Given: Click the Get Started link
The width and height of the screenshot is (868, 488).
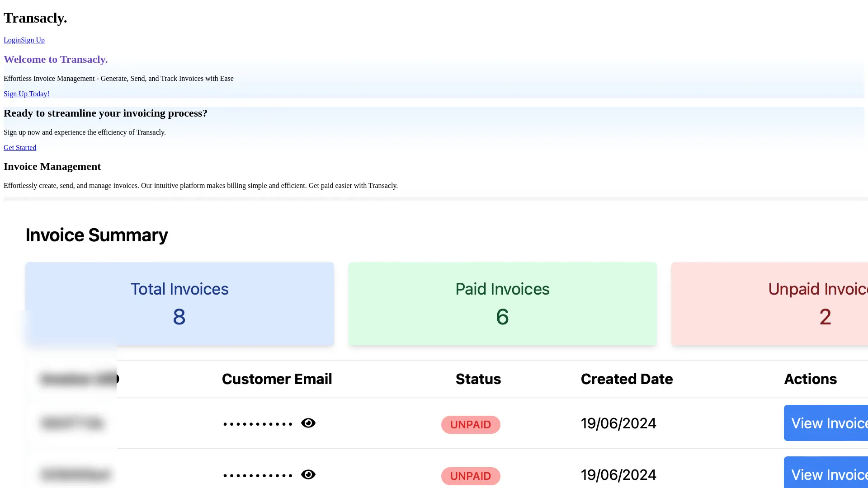Looking at the screenshot, I should (x=19, y=147).
